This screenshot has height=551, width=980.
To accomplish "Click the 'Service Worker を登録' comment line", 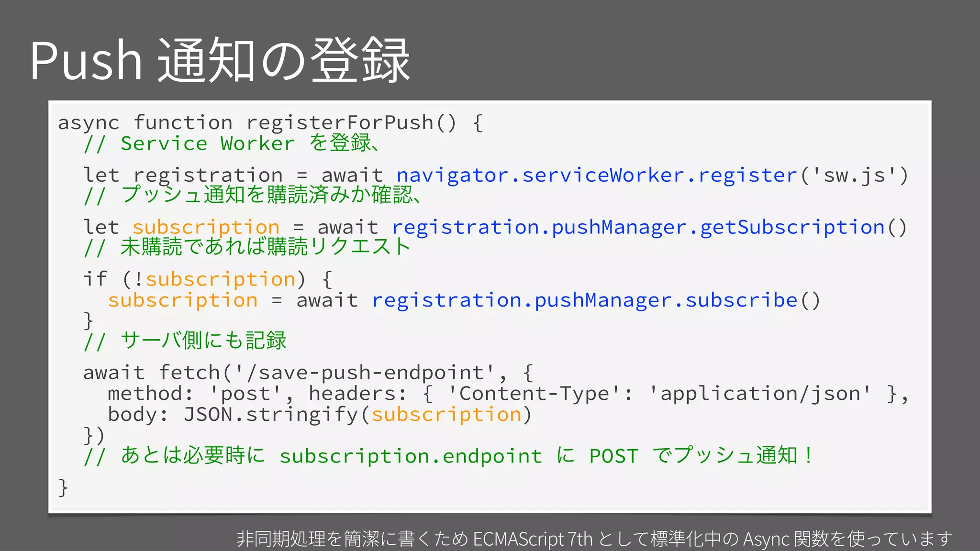I will (232, 143).
